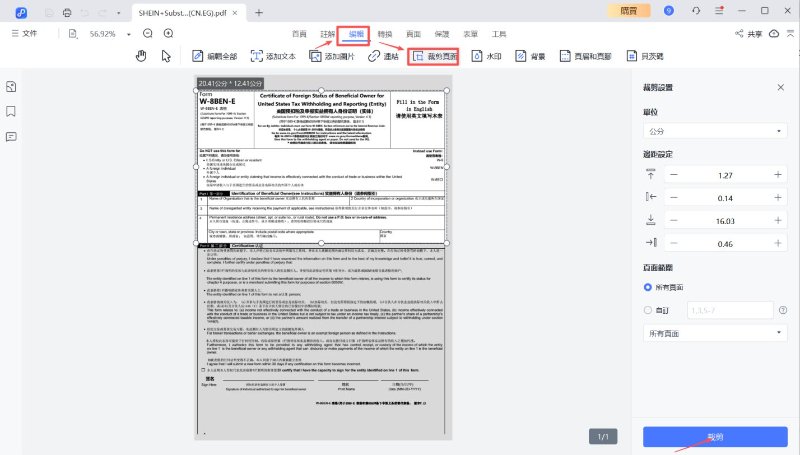The image size is (800, 455).
Task: Increase the bottom margin value 16.03
Action: (x=778, y=220)
